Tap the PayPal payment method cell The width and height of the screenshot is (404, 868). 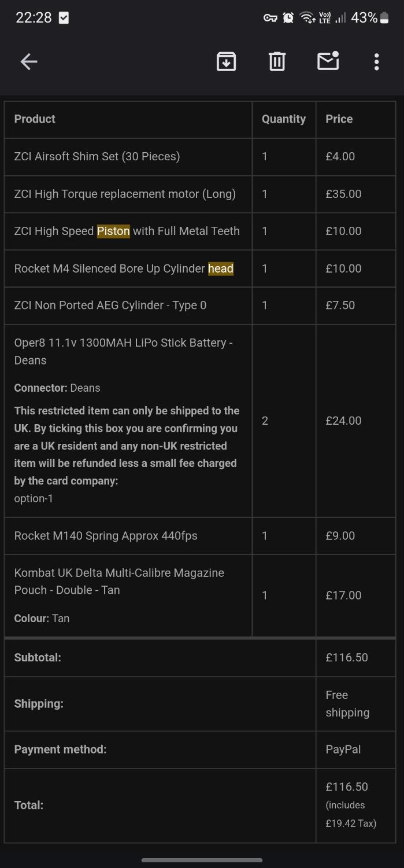(343, 749)
